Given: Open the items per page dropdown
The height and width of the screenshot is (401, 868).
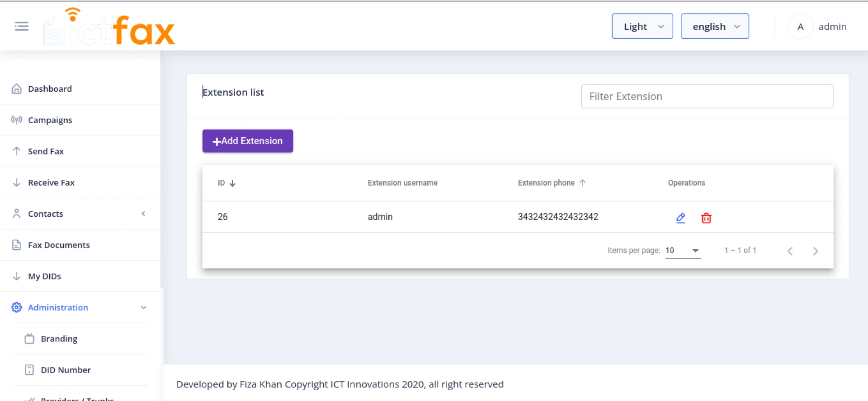Looking at the screenshot, I should click(683, 251).
